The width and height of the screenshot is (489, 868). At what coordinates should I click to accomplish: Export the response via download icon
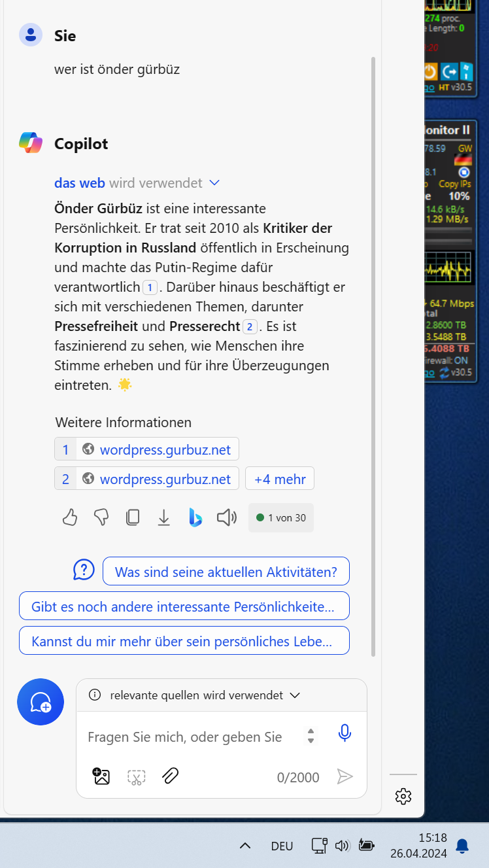(164, 518)
